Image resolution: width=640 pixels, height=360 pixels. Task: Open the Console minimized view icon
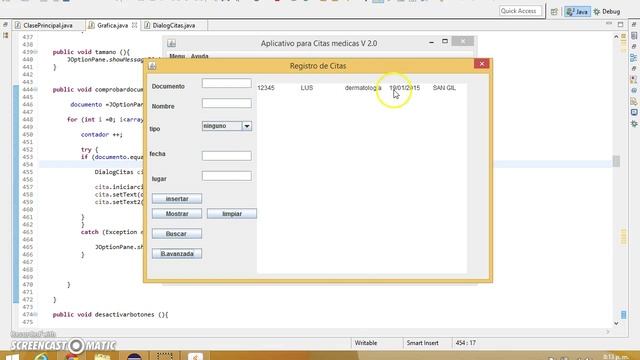click(634, 112)
